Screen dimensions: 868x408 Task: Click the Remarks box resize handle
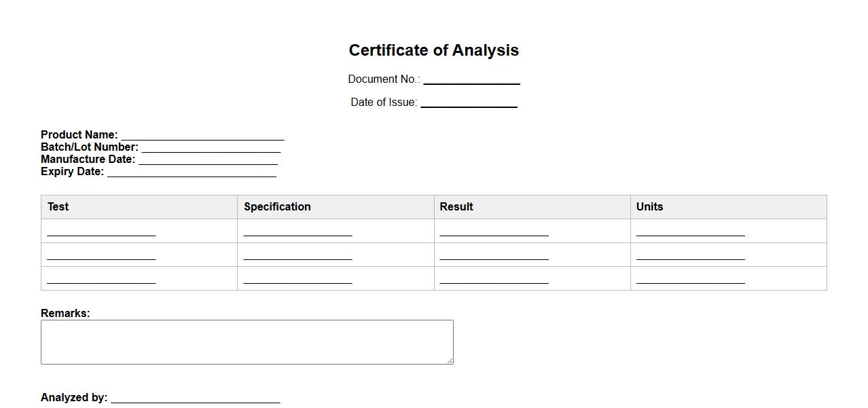point(449,360)
